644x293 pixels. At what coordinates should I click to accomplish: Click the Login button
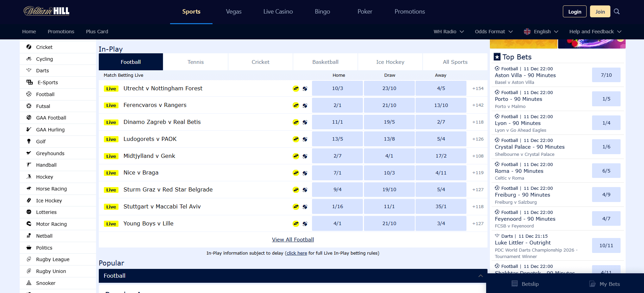(574, 12)
